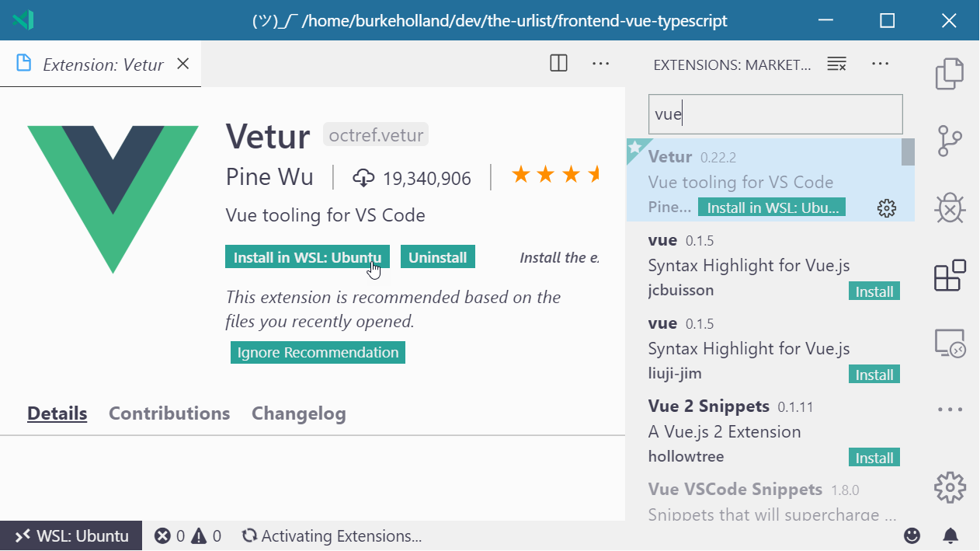The width and height of the screenshot is (980, 551).
Task: Switch to the Contributions tab
Action: [x=169, y=413]
